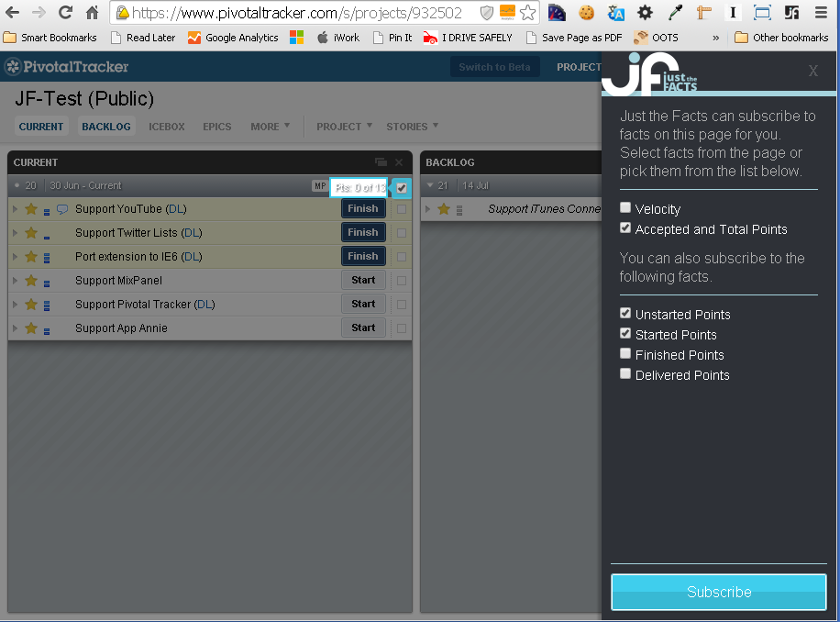Select the highlighted Pts 0 of 13 fact
The width and height of the screenshot is (840, 622).
(359, 188)
